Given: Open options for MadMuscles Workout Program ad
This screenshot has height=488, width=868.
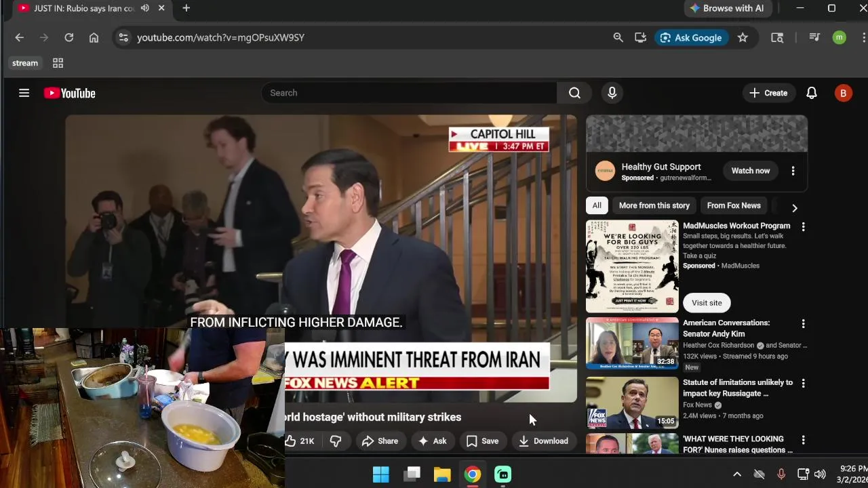Looking at the screenshot, I should pos(803,226).
